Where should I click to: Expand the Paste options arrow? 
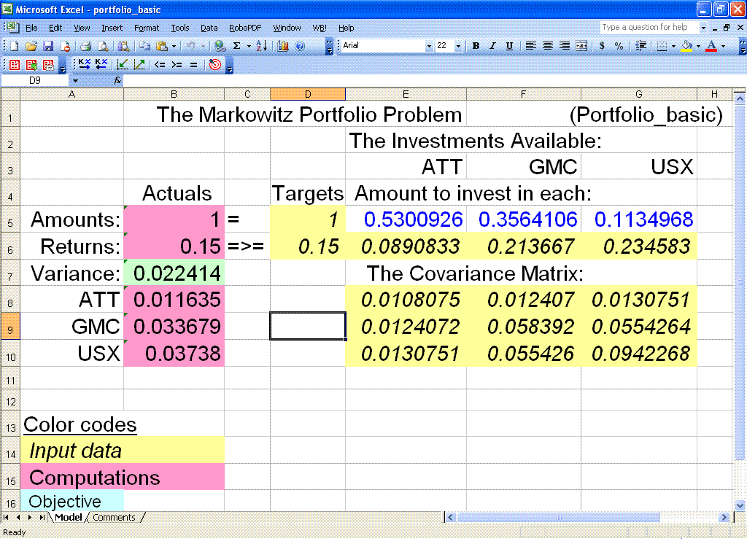174,46
